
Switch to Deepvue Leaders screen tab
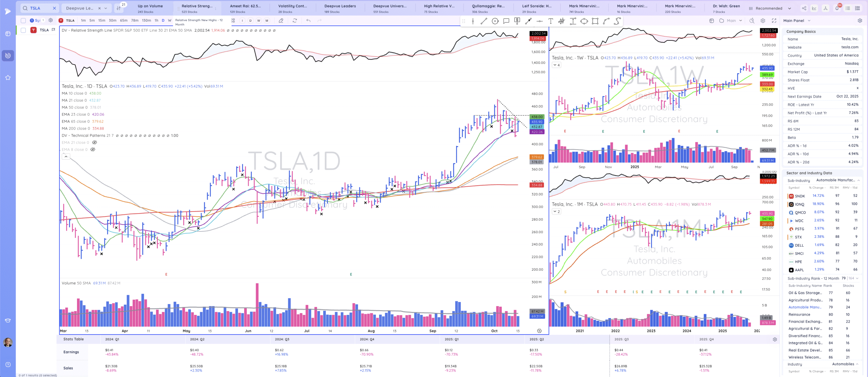tap(340, 8)
